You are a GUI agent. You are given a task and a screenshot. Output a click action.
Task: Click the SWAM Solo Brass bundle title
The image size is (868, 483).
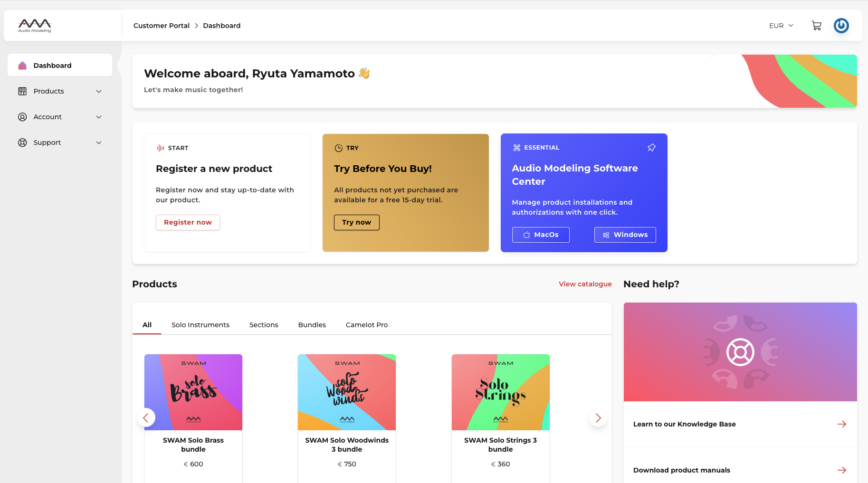pyautogui.click(x=193, y=445)
